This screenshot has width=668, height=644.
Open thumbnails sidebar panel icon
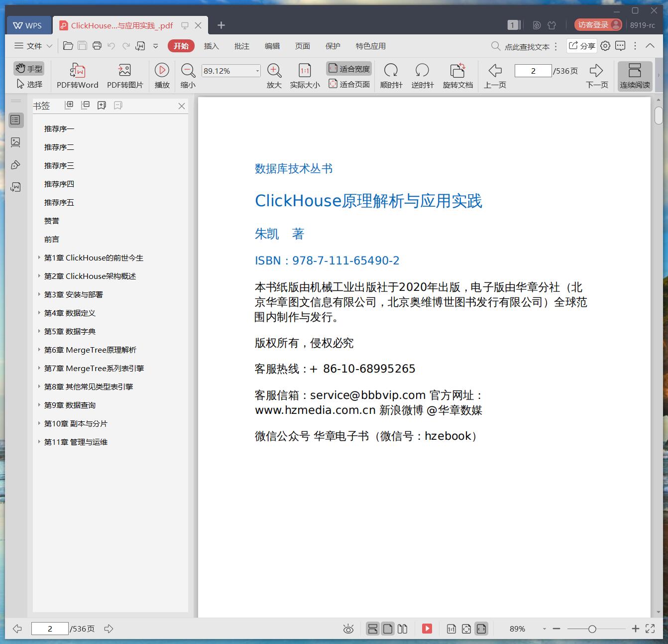pyautogui.click(x=15, y=142)
